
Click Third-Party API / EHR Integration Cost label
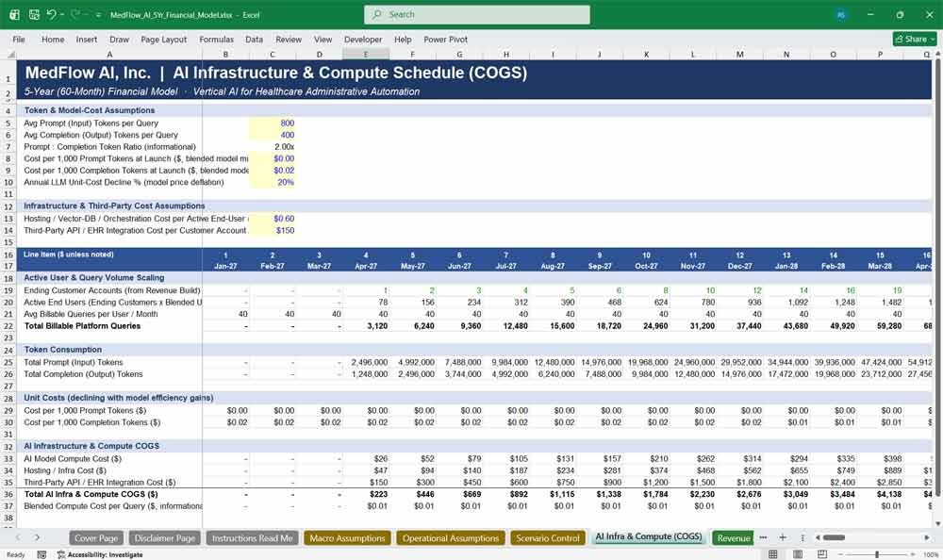click(x=100, y=483)
